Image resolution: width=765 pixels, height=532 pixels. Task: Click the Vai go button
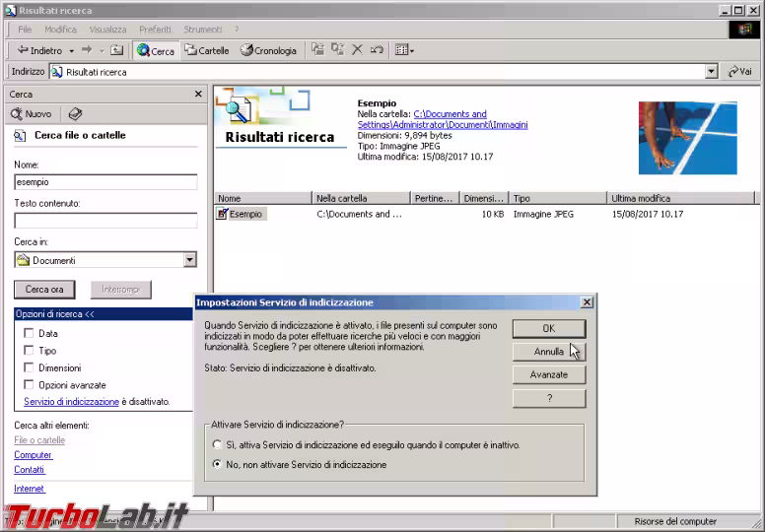click(x=740, y=72)
